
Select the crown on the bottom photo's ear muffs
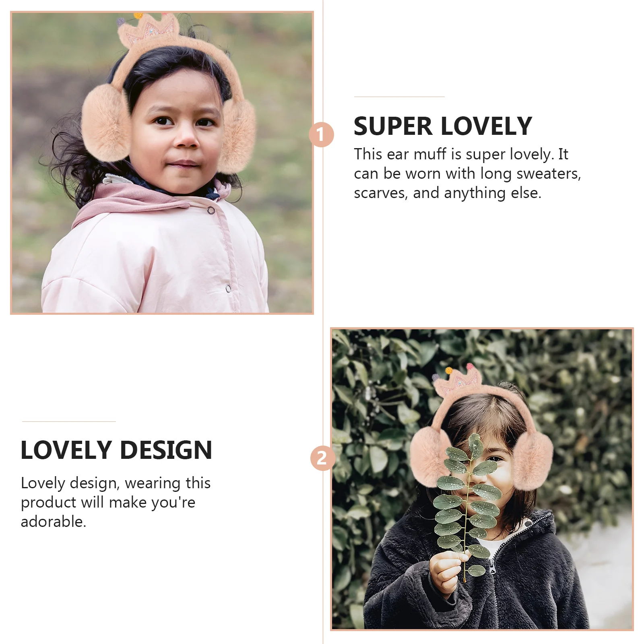coord(458,379)
